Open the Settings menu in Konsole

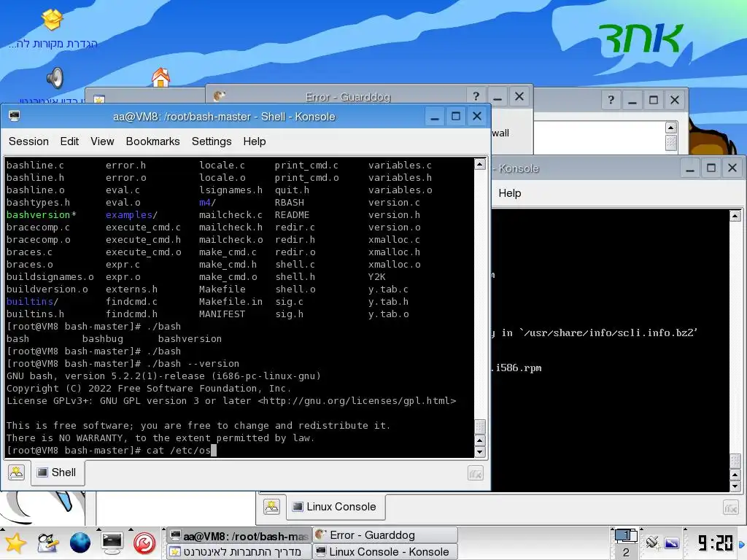point(212,141)
